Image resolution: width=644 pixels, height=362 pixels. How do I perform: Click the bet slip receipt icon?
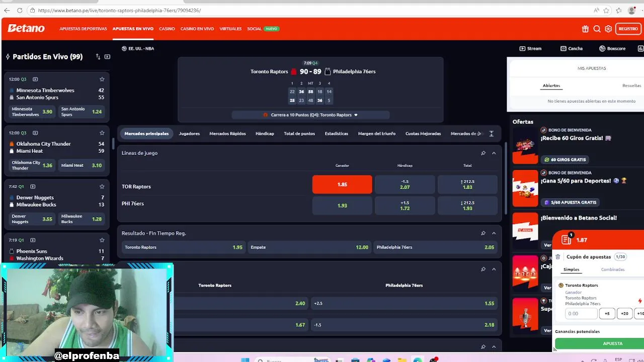566,240
